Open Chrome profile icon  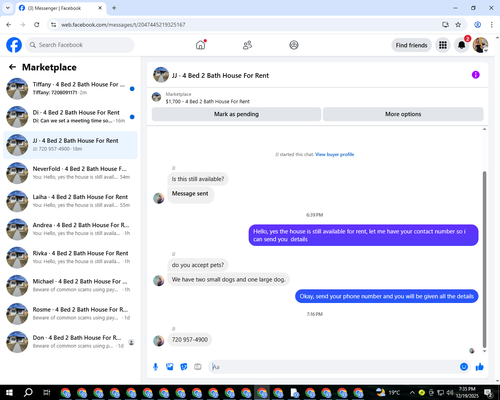pyautogui.click(x=478, y=25)
